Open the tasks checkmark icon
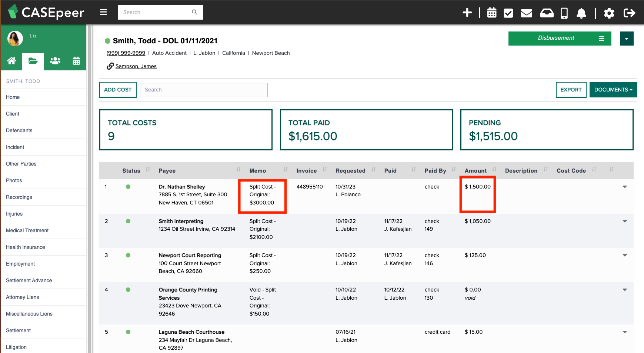 point(508,13)
